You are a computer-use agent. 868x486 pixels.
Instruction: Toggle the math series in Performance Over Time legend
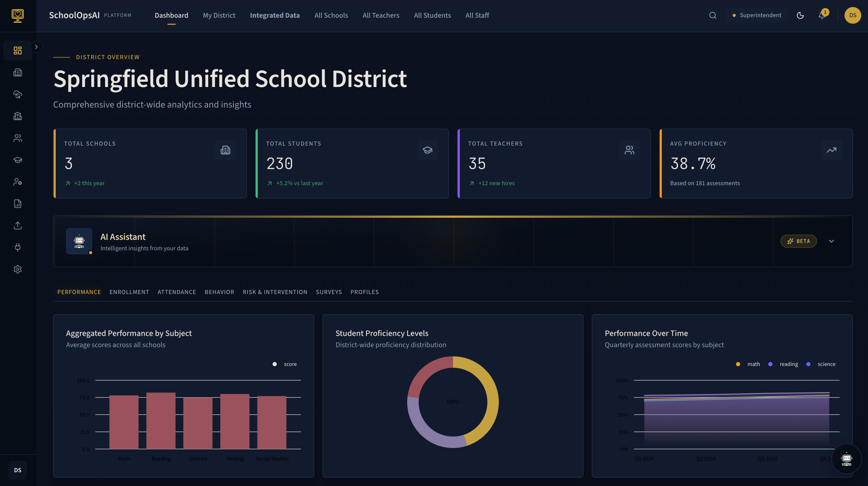coord(749,364)
